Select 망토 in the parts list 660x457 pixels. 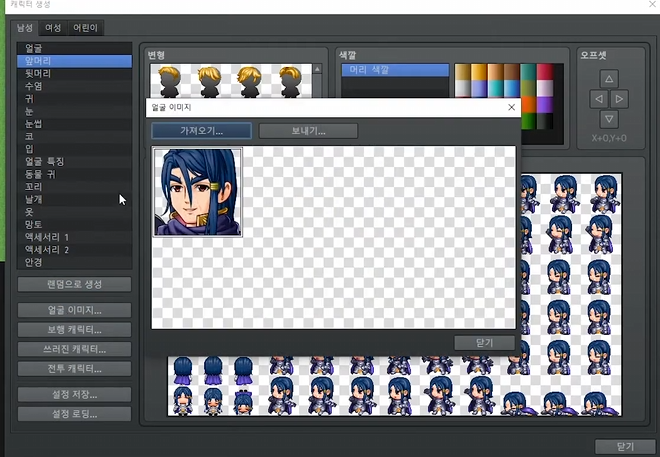(75, 224)
